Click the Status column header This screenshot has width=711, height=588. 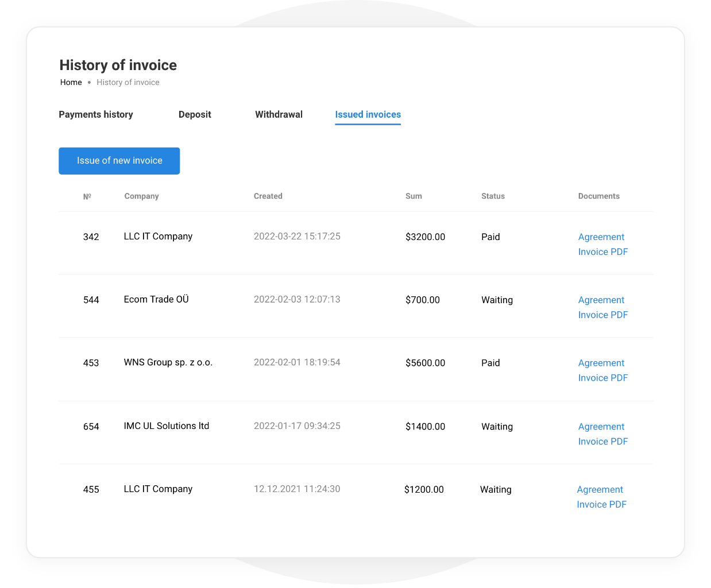[493, 196]
